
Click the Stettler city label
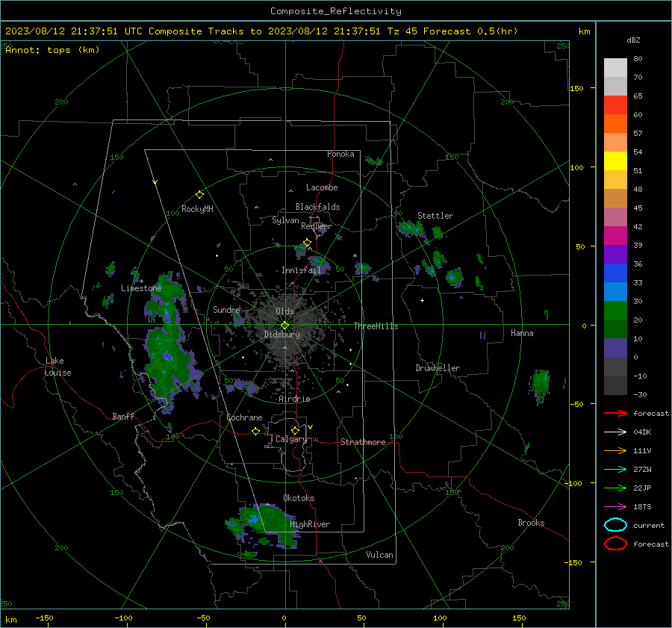tap(435, 216)
